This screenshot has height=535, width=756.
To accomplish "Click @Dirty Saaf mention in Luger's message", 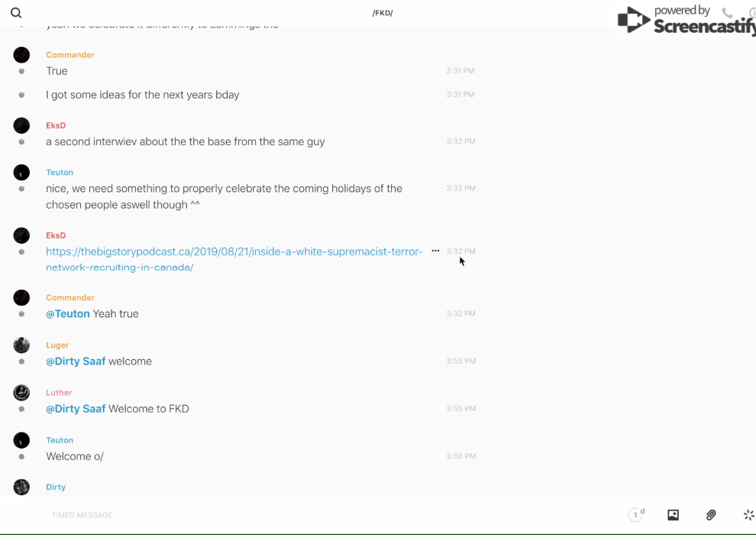I will click(x=76, y=362).
